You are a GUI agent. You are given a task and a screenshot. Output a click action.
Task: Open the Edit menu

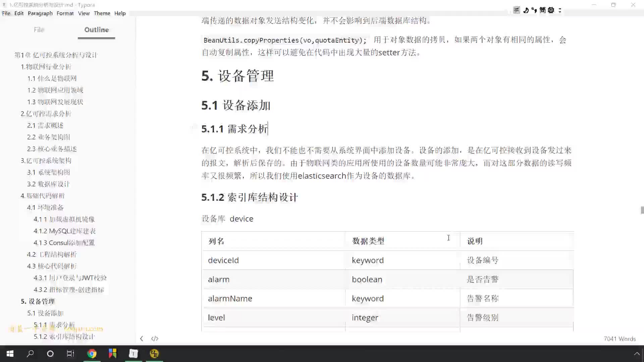tap(19, 13)
